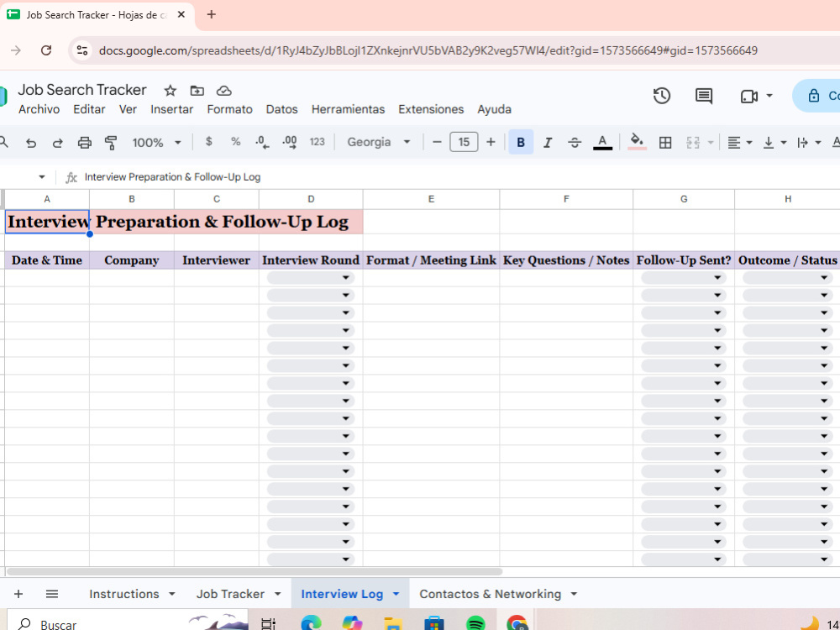Increase decimal places icon
Viewport: 840px width, 630px height.
click(x=290, y=142)
